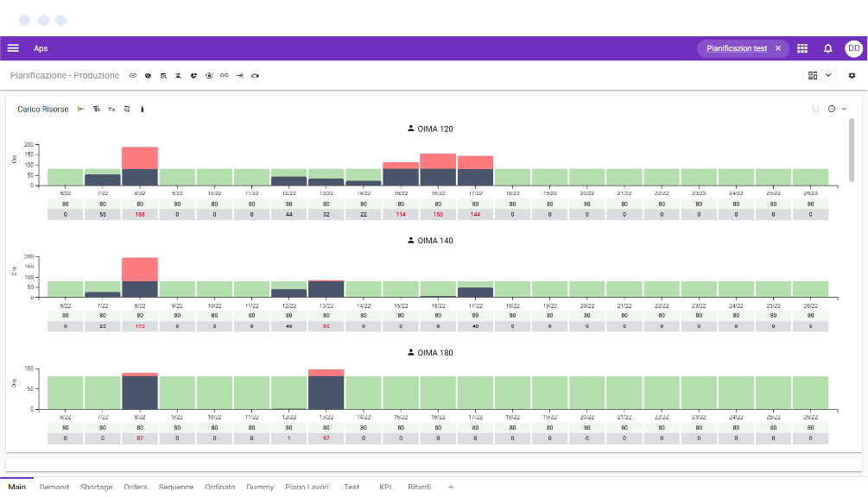Screen dimensions: 868x497
Task: Click the notifications bell icon
Action: coord(827,48)
